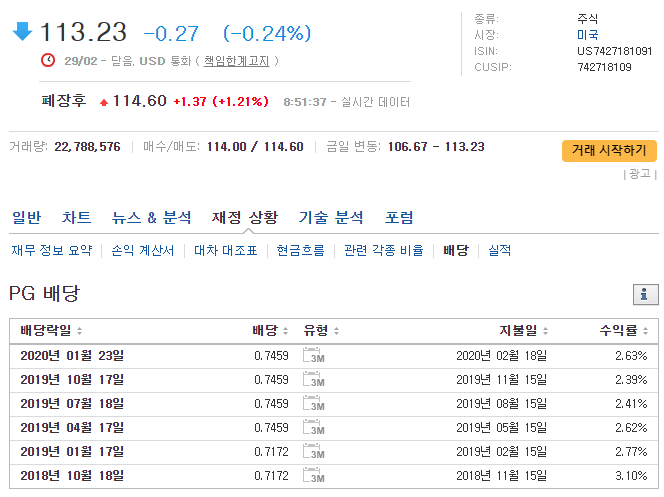Click 3M calendar icon in 2020년 01월 23일 row

[313, 356]
